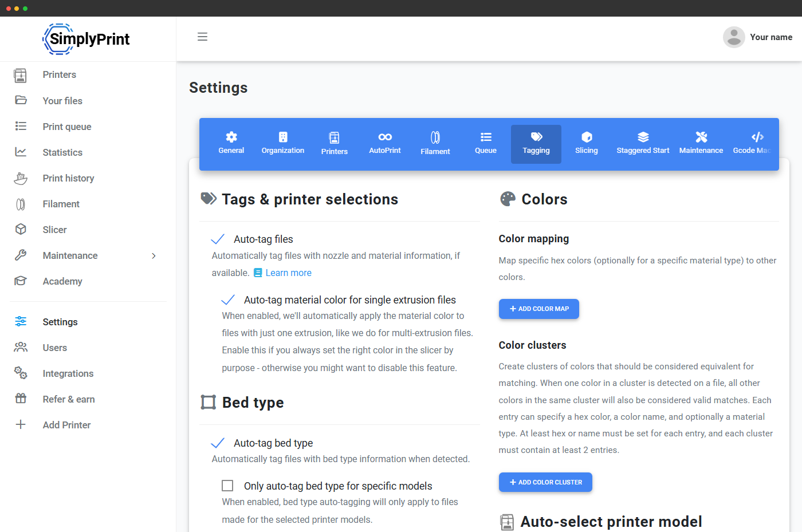802x532 pixels.
Task: Follow the Learn more link
Action: [289, 273]
